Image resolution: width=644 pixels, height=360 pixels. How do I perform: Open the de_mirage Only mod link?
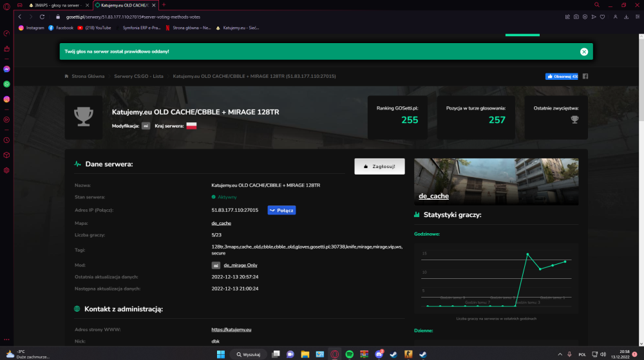click(x=241, y=265)
